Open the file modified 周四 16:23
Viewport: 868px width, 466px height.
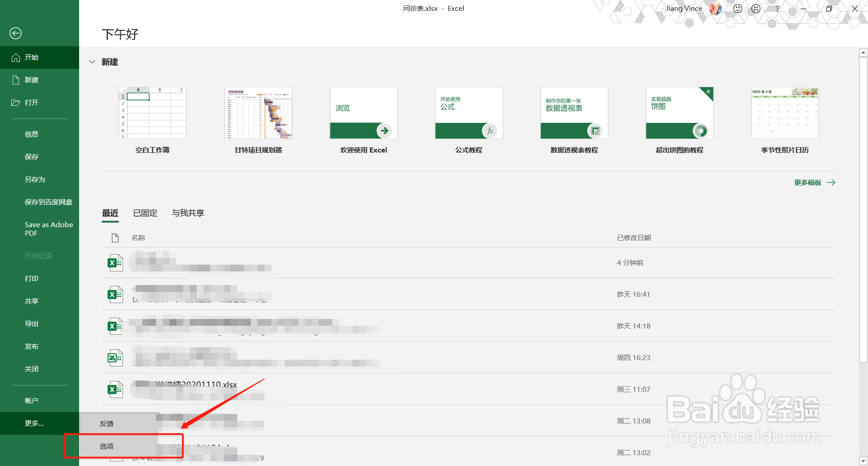tap(468, 358)
